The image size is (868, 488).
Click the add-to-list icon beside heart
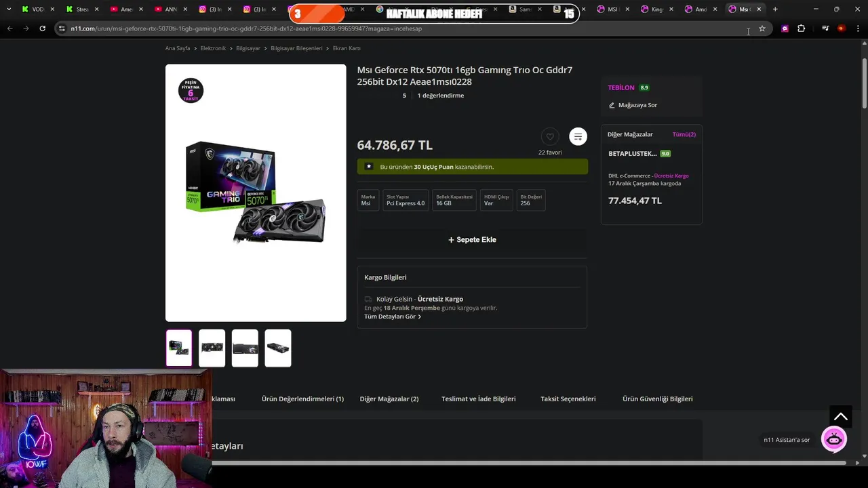point(578,136)
